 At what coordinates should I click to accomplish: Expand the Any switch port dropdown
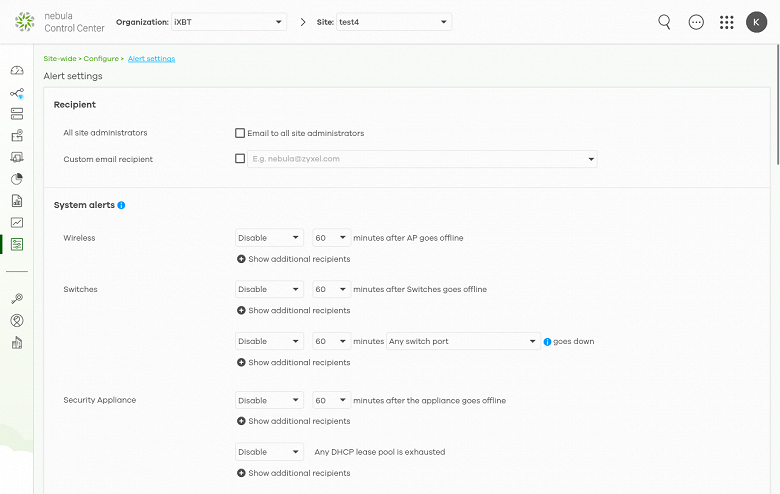click(463, 341)
